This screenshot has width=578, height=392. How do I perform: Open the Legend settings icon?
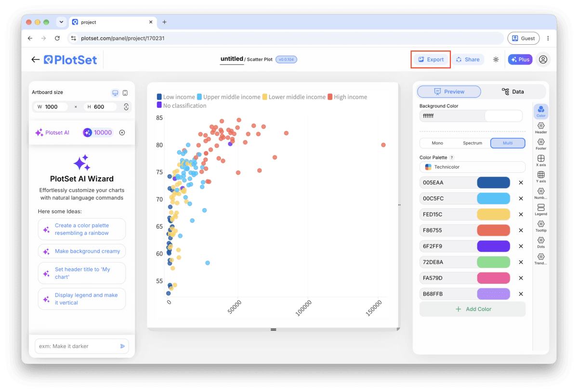pos(541,210)
